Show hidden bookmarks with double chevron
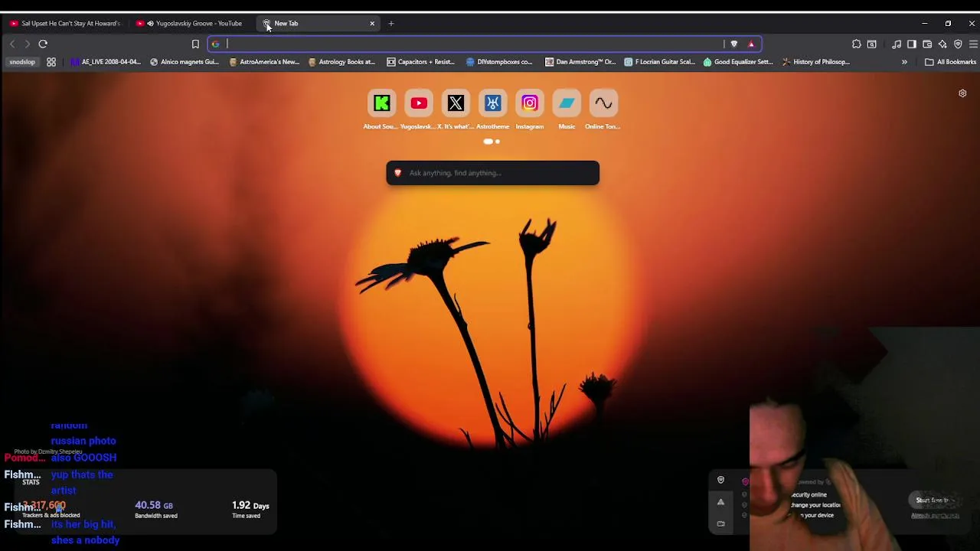Image resolution: width=980 pixels, height=551 pixels. (904, 62)
